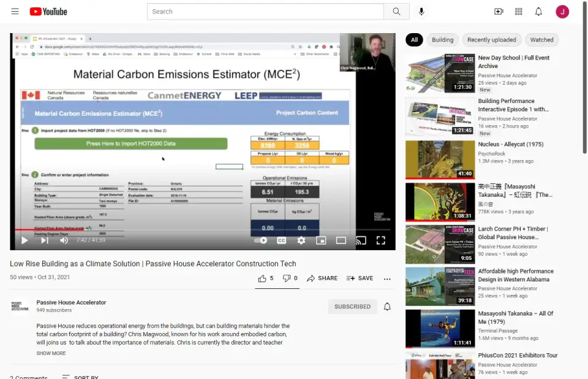Toggle closed captions (CC) on the video
This screenshot has height=379, width=588.
coord(281,240)
